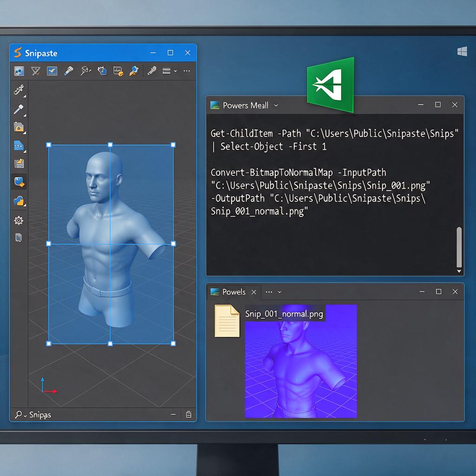
Task: Click the image picture icon in Snipaste toolbar
Action: point(19,71)
